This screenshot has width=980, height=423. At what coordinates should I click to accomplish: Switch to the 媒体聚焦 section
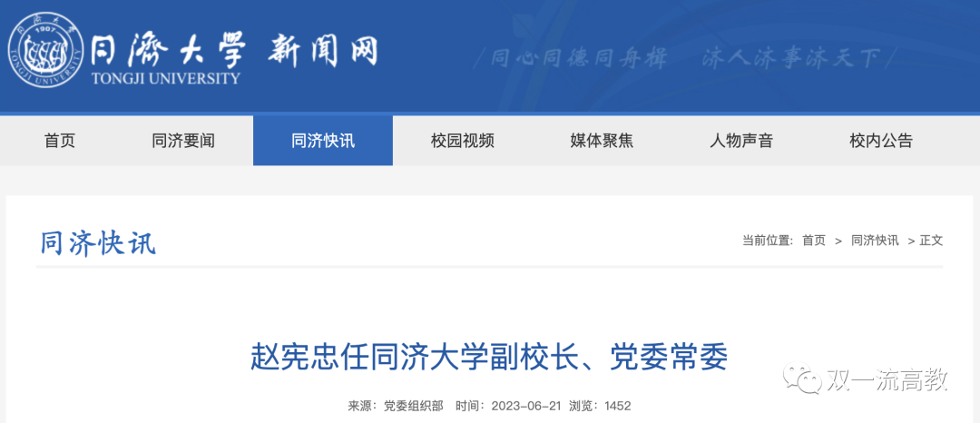pos(602,141)
